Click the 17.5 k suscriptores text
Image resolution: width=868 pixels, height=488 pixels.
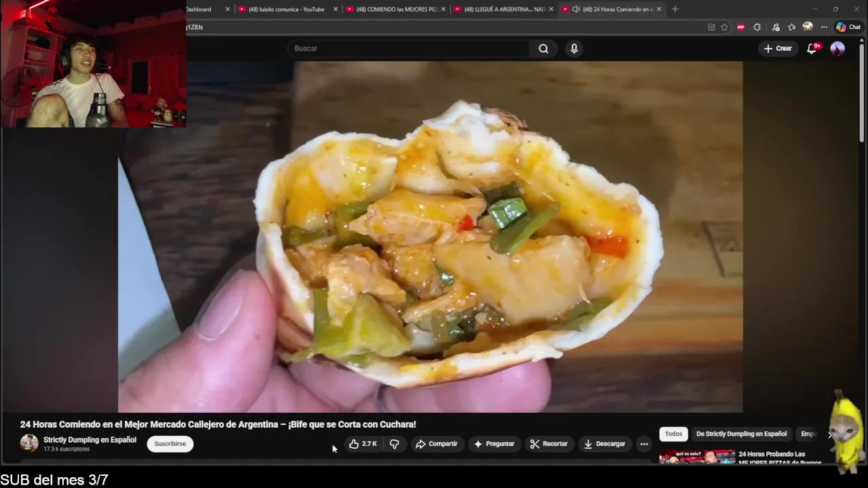pyautogui.click(x=66, y=449)
